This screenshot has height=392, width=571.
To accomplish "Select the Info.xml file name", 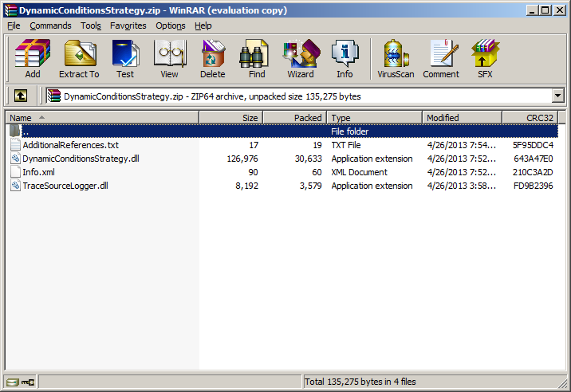I will click(38, 172).
